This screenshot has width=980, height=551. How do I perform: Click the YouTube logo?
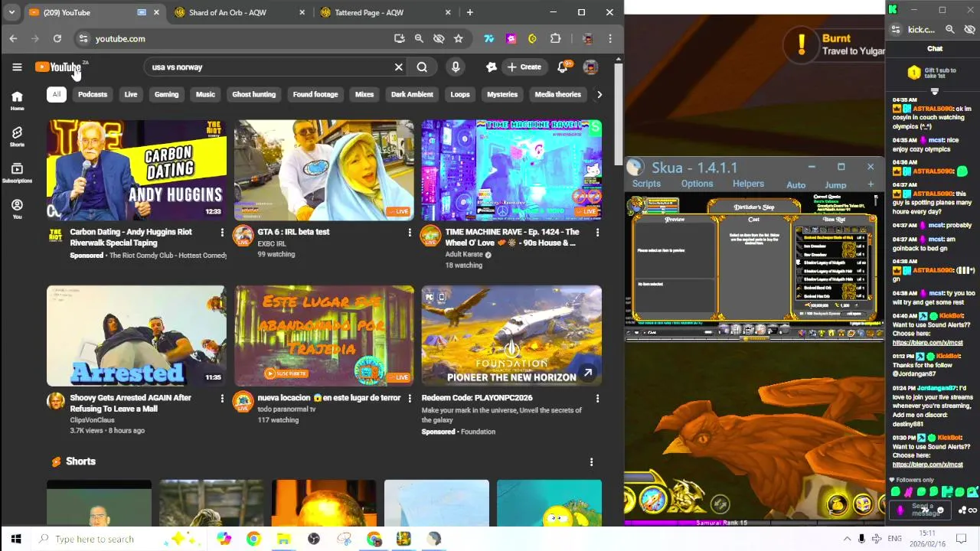click(x=57, y=67)
